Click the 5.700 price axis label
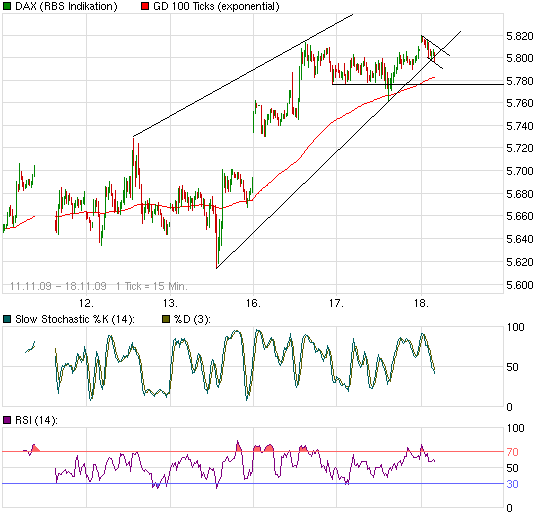The image size is (545, 516). tap(520, 171)
